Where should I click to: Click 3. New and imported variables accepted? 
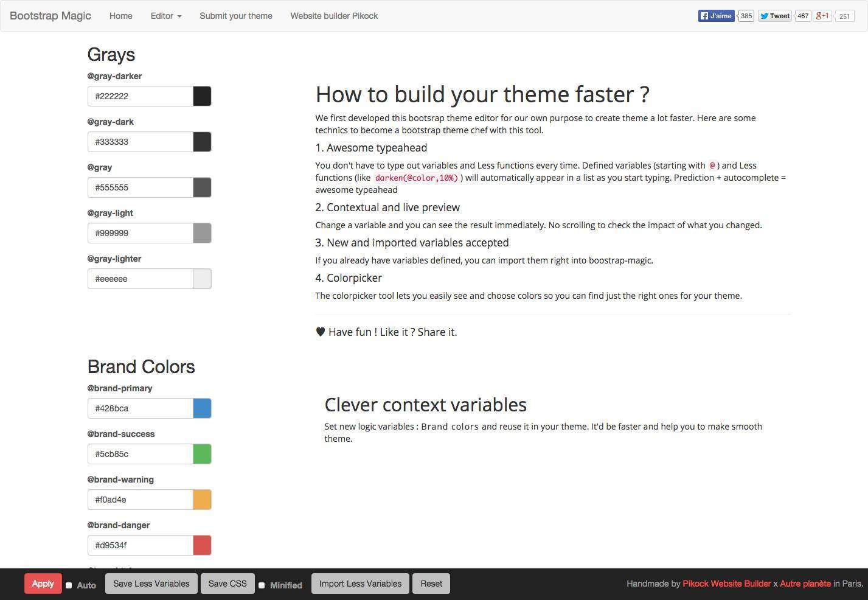tap(412, 243)
